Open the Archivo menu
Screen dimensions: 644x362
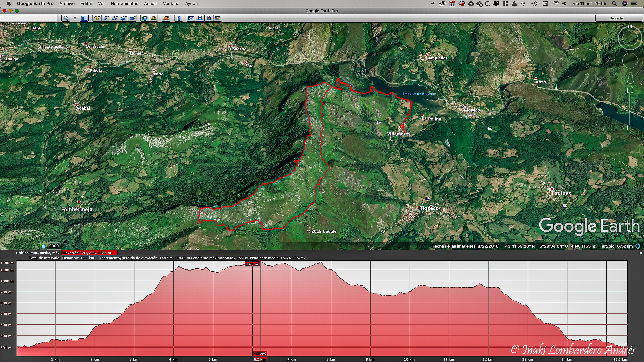pyautogui.click(x=67, y=4)
